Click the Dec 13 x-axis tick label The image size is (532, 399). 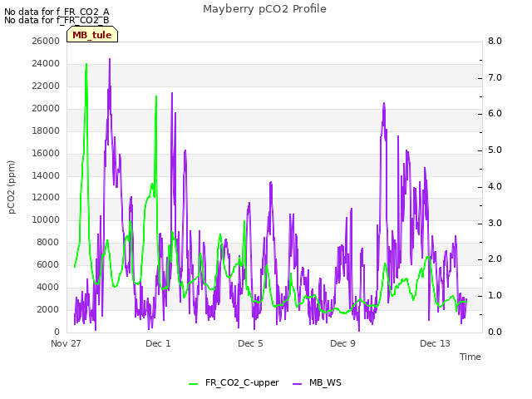435,343
